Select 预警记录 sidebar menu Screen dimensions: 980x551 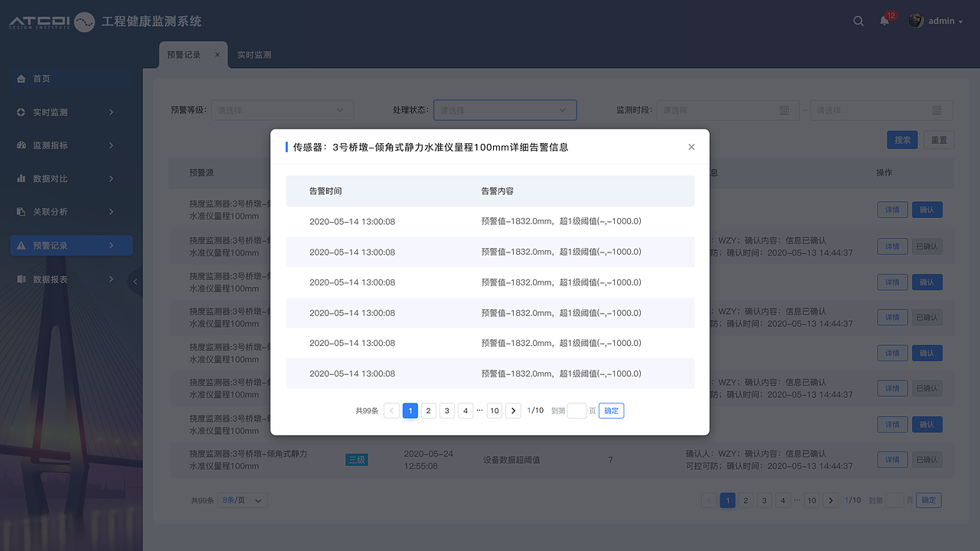tap(71, 246)
